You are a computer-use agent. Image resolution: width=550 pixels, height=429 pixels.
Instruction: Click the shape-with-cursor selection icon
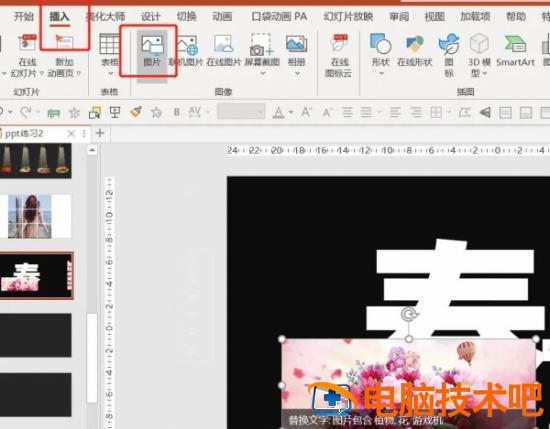pos(95,113)
